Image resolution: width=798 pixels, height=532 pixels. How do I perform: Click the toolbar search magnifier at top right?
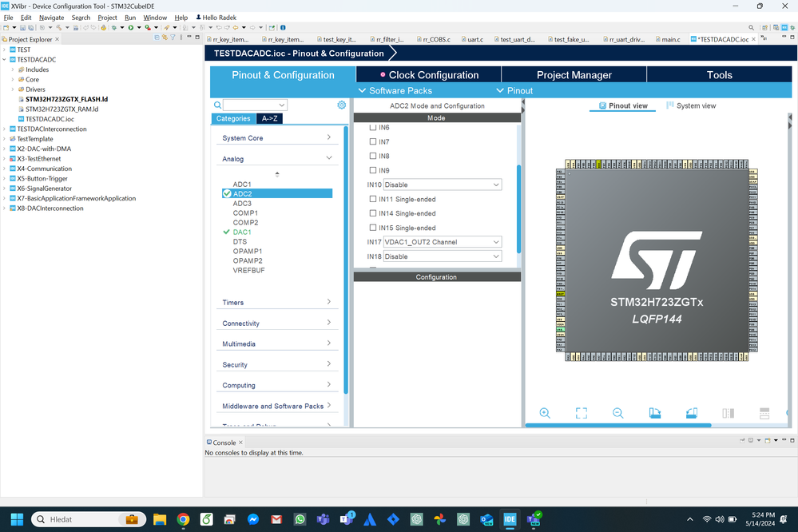[751, 27]
